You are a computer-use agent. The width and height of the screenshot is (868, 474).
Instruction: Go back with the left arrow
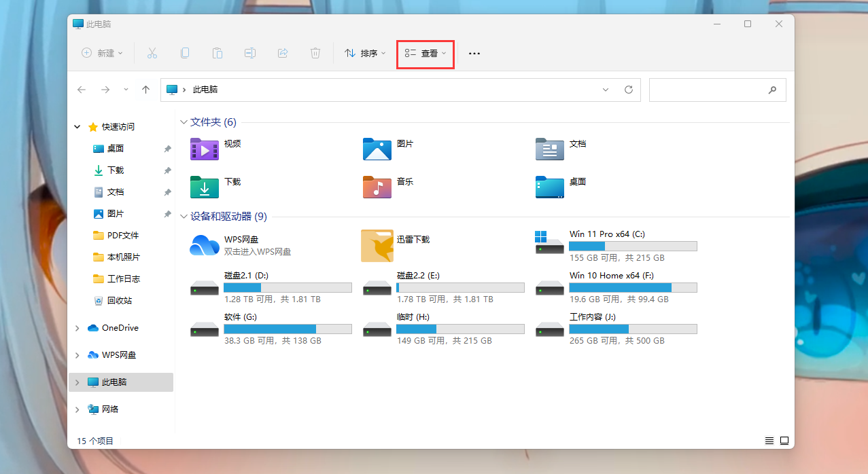click(82, 90)
